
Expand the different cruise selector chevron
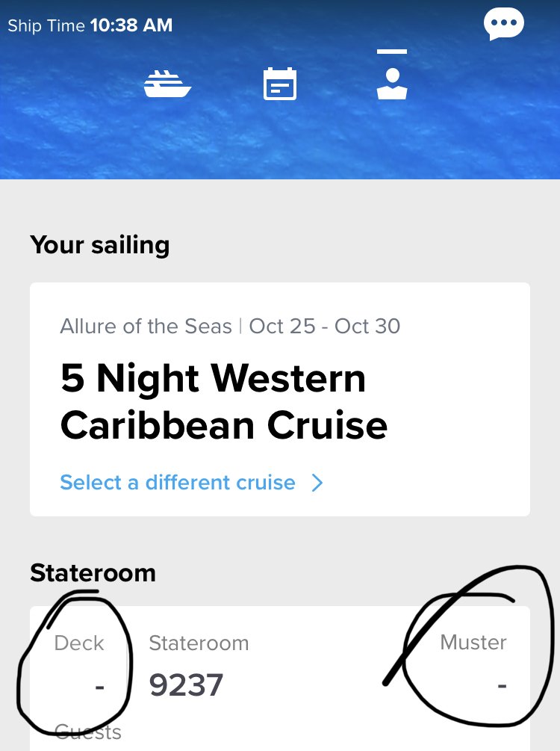pos(318,483)
